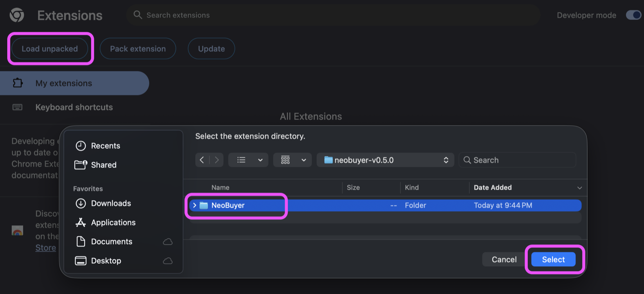Click the Store link on Extensions page
The height and width of the screenshot is (294, 644).
[x=46, y=248]
